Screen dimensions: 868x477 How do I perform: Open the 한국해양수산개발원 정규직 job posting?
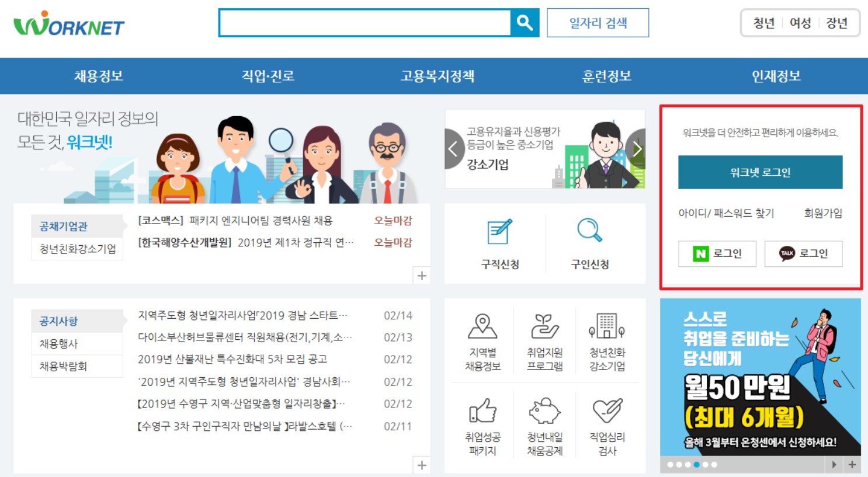coord(245,242)
